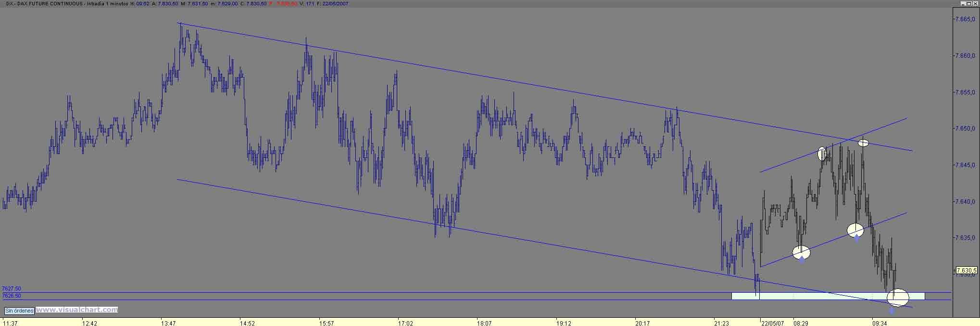Viewport: 980px width, 326px height.
Task: Click the 12:42 time axis label
Action: [89, 323]
